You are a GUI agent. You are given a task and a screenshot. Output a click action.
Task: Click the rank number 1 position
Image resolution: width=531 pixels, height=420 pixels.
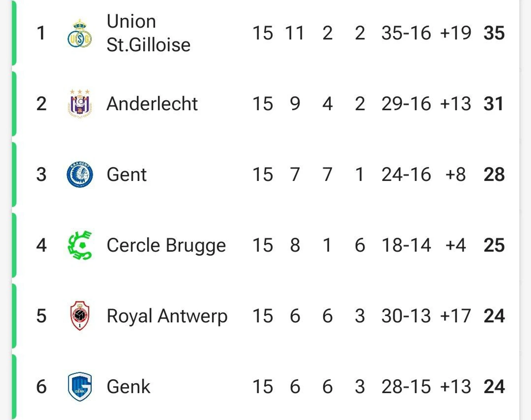click(x=41, y=33)
